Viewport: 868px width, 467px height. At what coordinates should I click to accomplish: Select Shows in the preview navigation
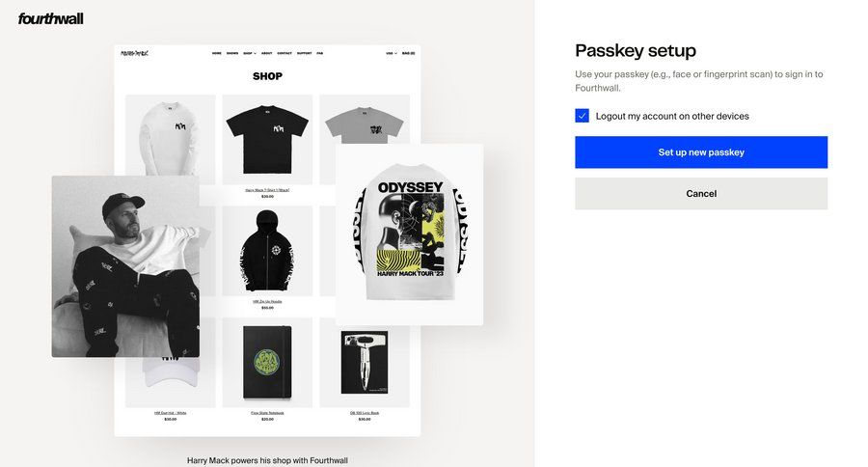(x=232, y=53)
